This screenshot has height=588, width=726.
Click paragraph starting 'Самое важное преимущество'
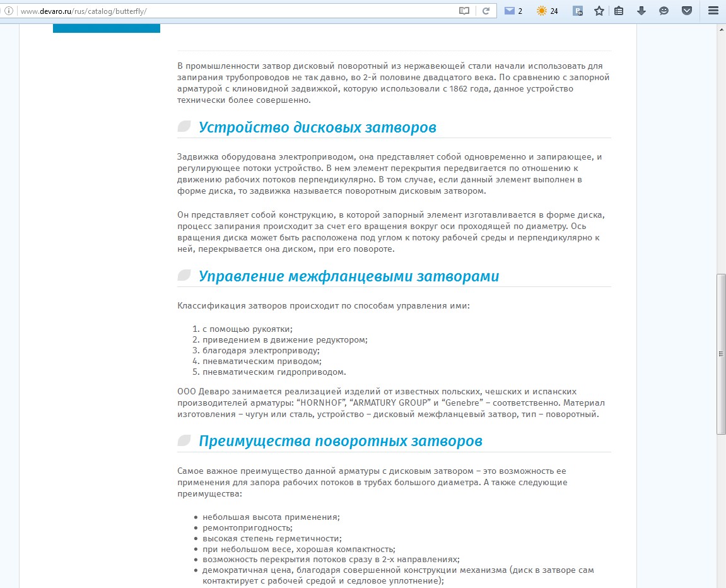pyautogui.click(x=372, y=482)
